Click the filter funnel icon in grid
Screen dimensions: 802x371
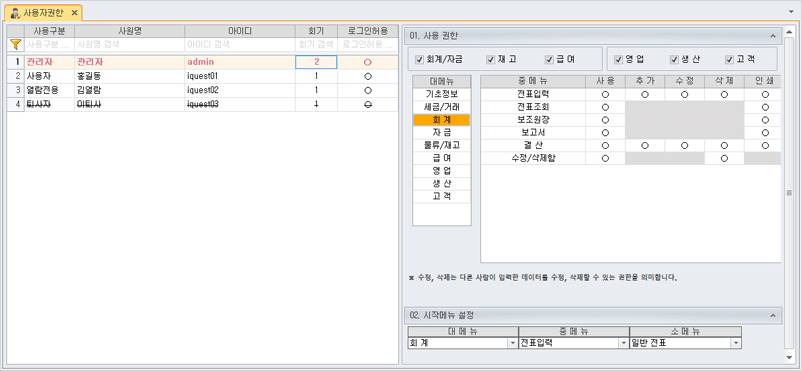pos(16,45)
